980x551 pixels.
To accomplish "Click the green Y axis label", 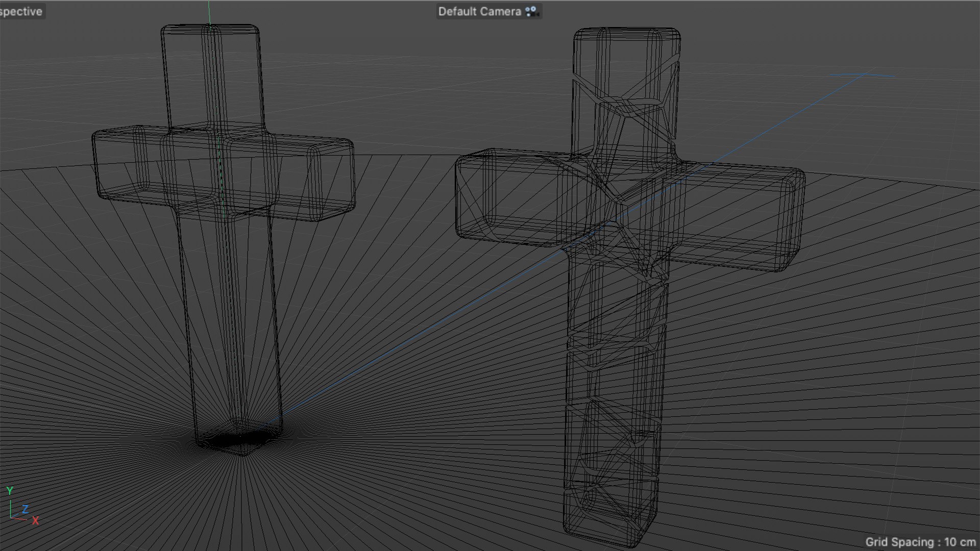I will pos(10,491).
